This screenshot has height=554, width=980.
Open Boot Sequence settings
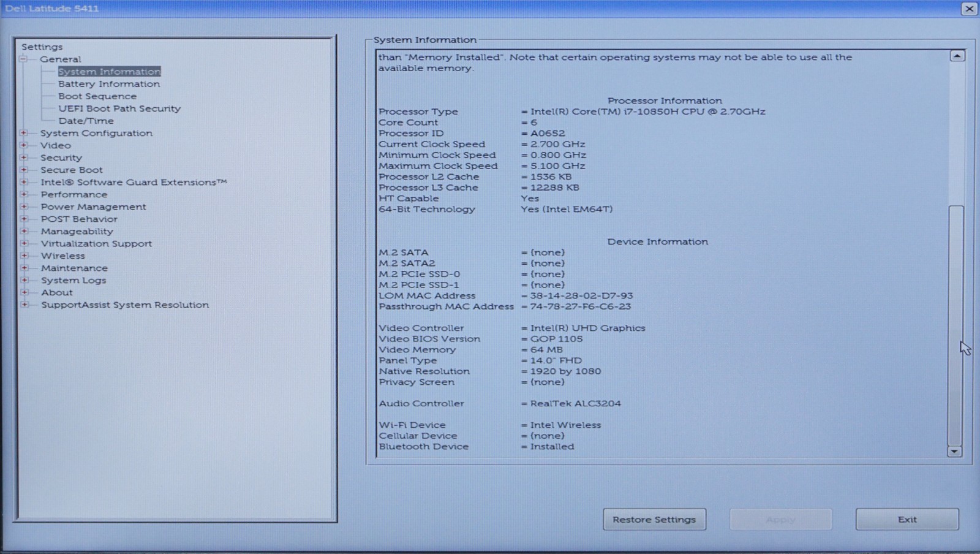97,96
